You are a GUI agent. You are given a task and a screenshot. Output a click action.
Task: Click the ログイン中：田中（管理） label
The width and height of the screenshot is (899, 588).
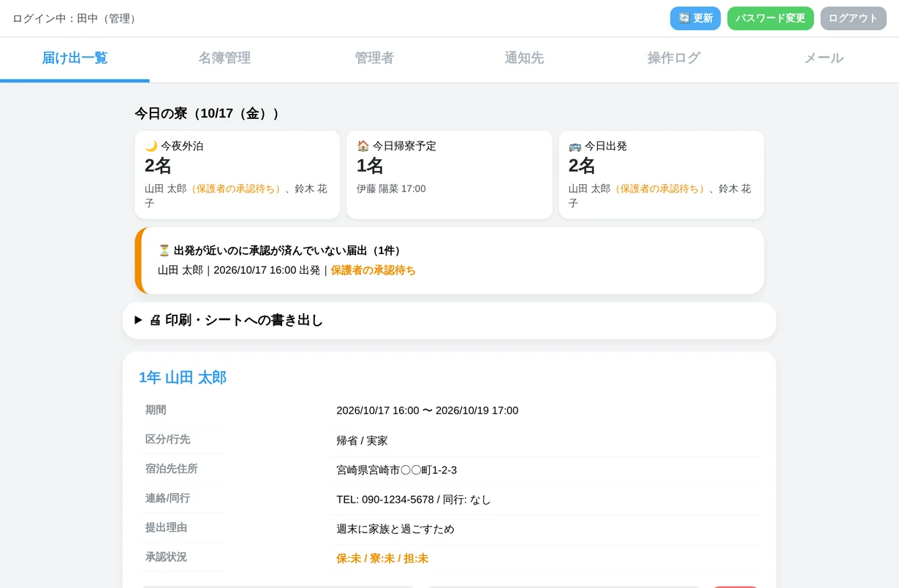[75, 18]
